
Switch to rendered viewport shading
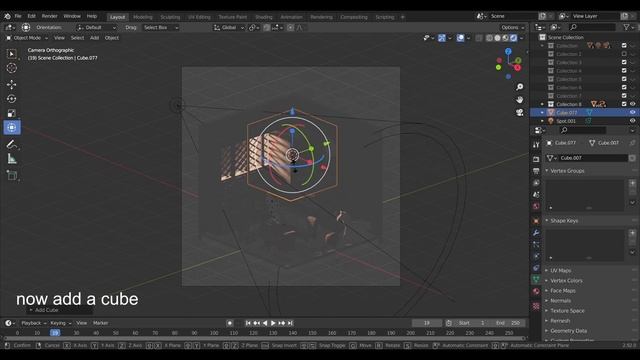coord(513,38)
